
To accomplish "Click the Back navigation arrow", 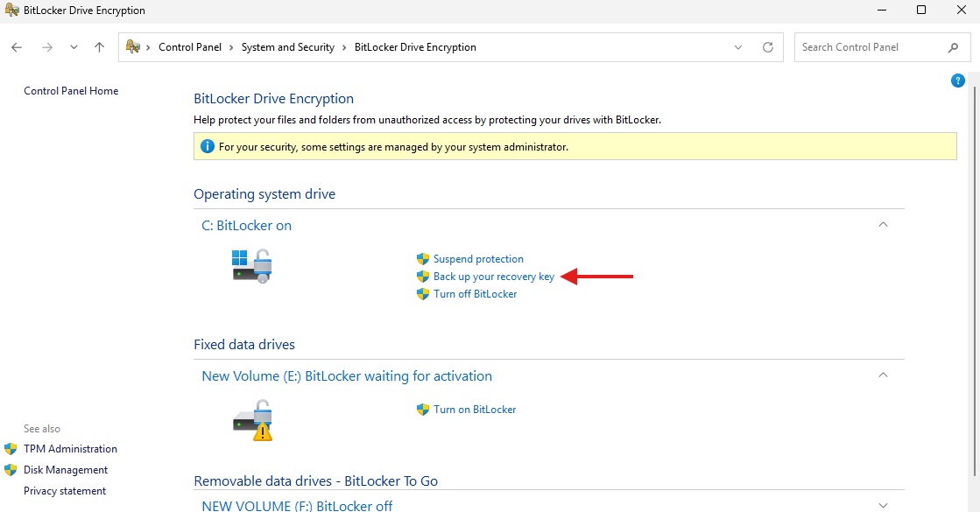I will pyautogui.click(x=16, y=46).
